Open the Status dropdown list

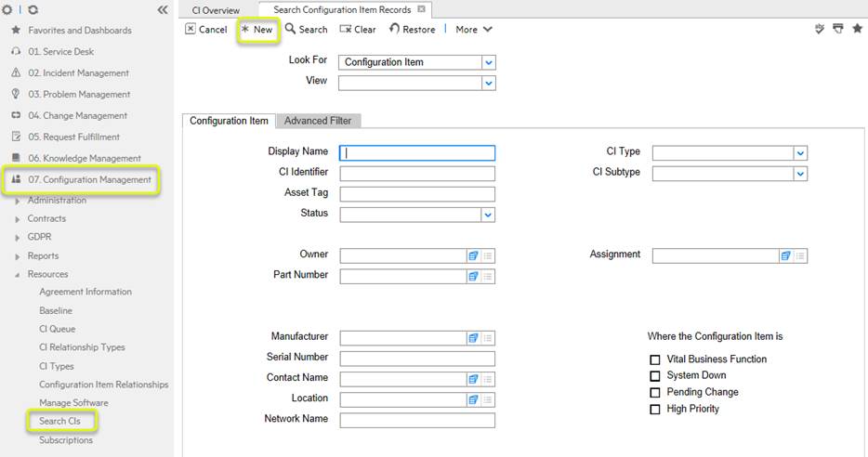[x=488, y=215]
